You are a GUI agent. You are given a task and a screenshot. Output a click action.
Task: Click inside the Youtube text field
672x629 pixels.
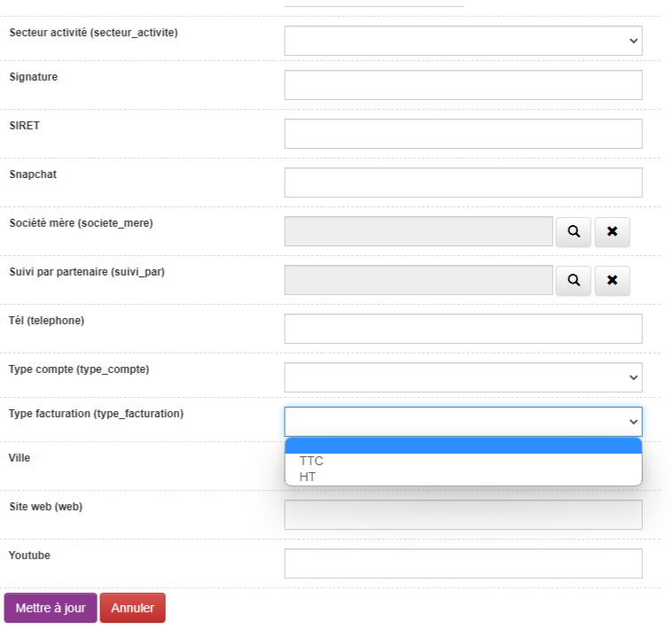coord(463,563)
